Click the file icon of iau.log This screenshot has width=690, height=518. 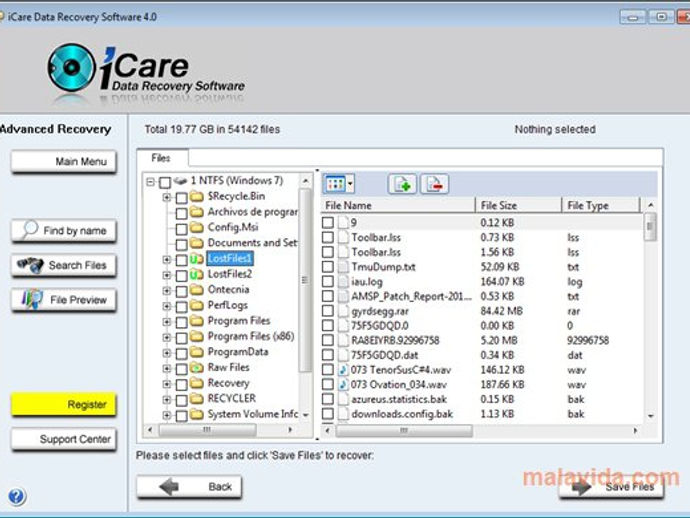pyautogui.click(x=343, y=282)
